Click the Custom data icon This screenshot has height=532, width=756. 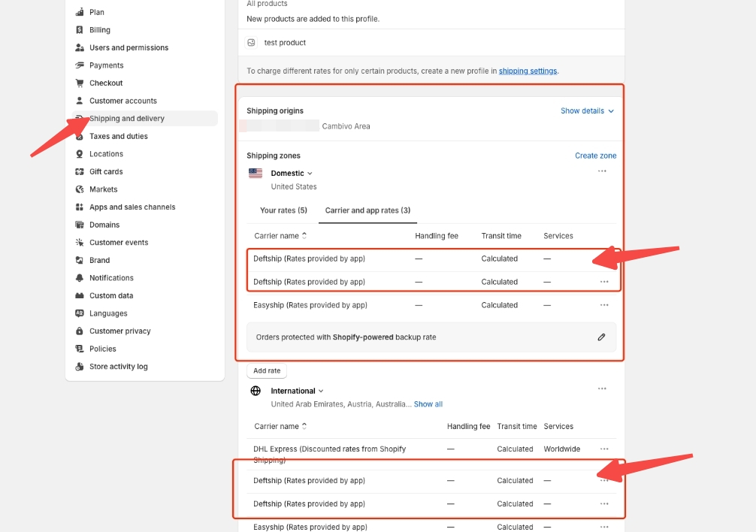[80, 295]
